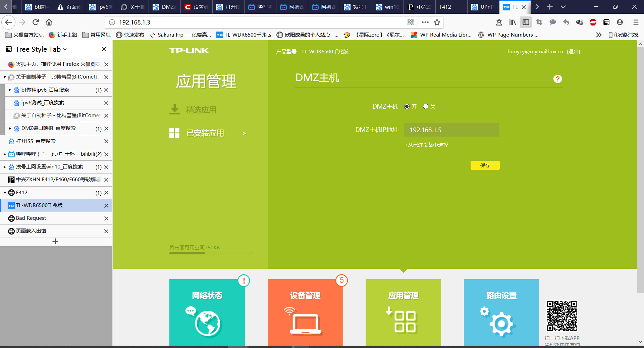Select 已安装应用 menu item
The width and height of the screenshot is (644, 348).
(205, 133)
